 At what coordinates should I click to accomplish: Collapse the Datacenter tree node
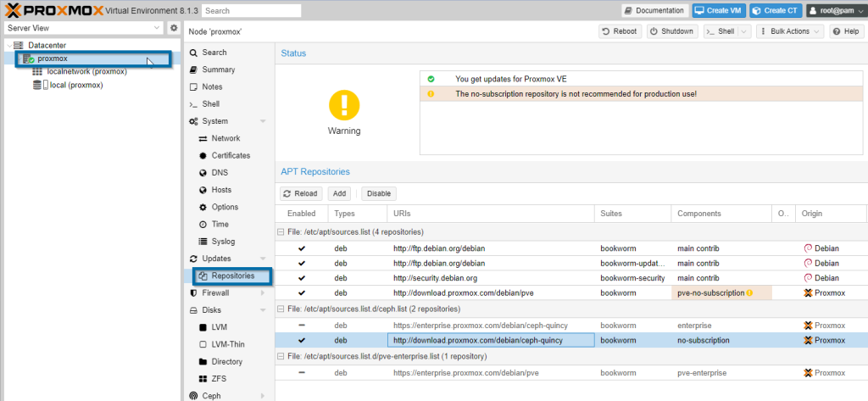point(9,46)
